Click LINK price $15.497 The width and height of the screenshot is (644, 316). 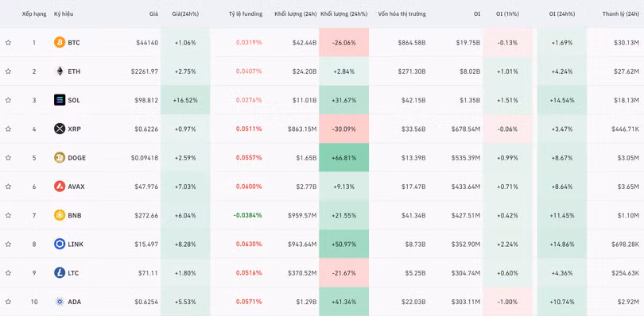(x=146, y=245)
